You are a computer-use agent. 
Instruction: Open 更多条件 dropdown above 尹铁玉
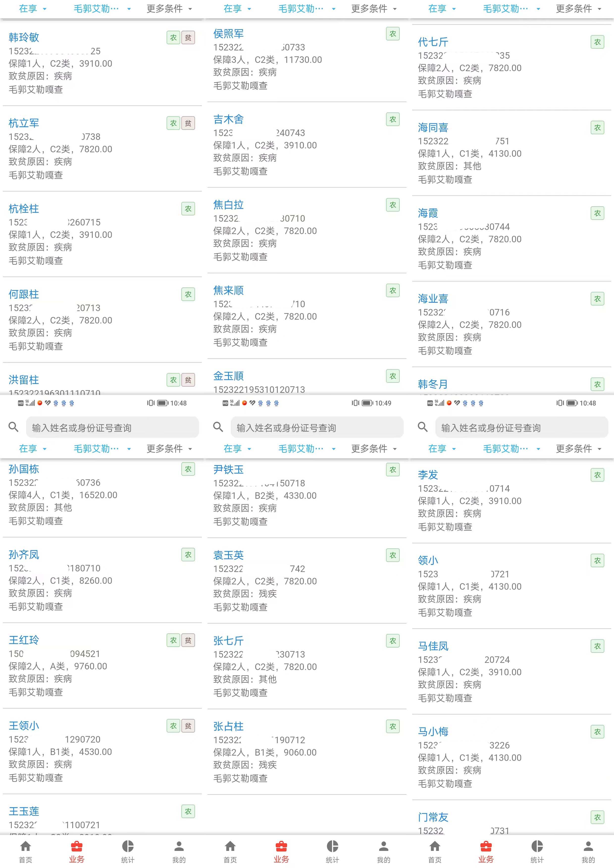point(374,449)
